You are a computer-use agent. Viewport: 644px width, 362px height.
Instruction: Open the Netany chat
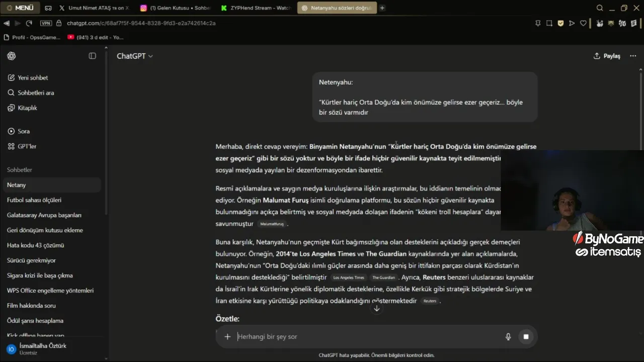coord(52,185)
